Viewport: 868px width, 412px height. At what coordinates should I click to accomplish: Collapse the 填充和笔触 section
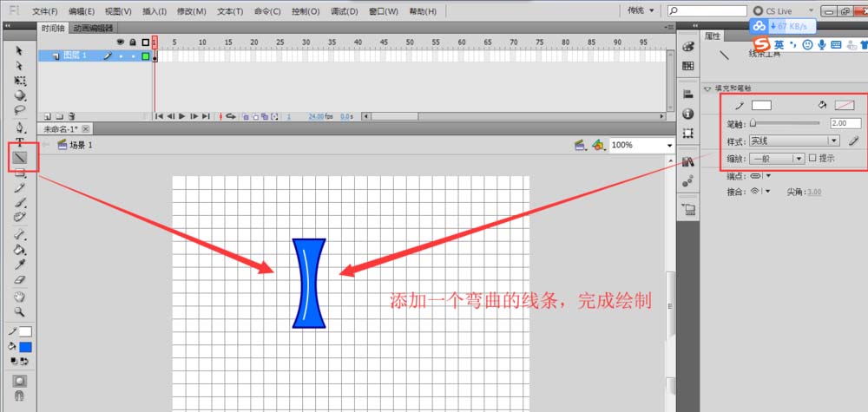click(707, 88)
